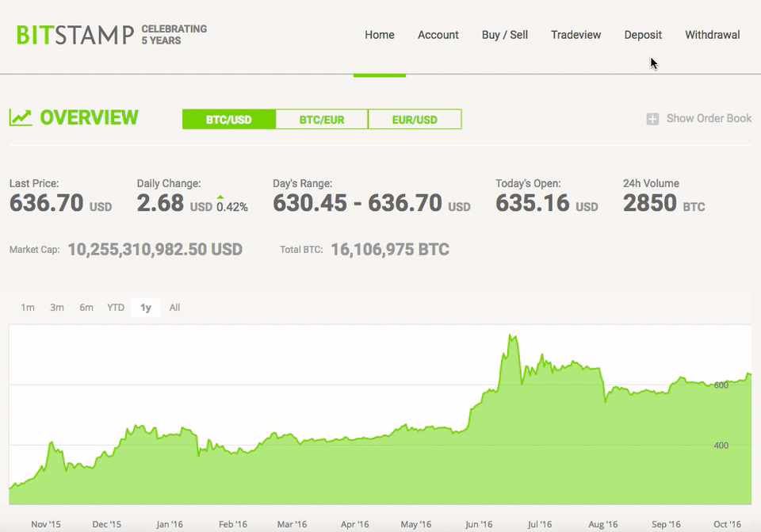Viewport: 761px width, 532px height.
Task: Select the BTC/USD pair
Action: pyautogui.click(x=228, y=120)
